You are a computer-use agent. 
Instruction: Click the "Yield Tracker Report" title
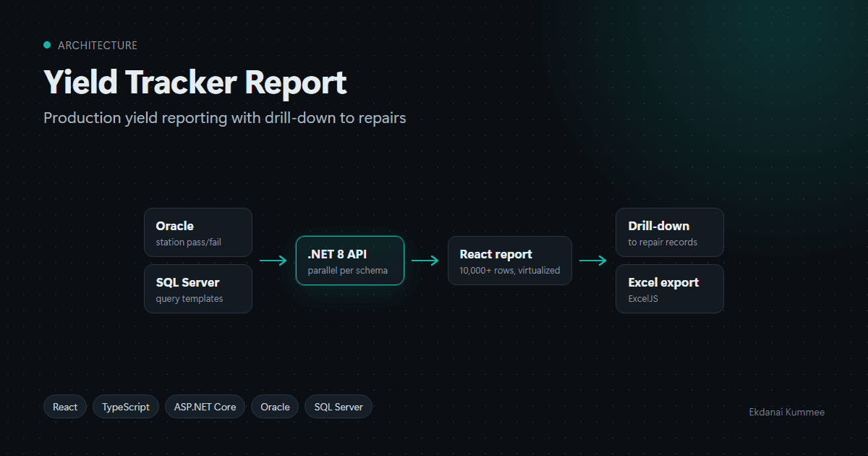tap(195, 83)
